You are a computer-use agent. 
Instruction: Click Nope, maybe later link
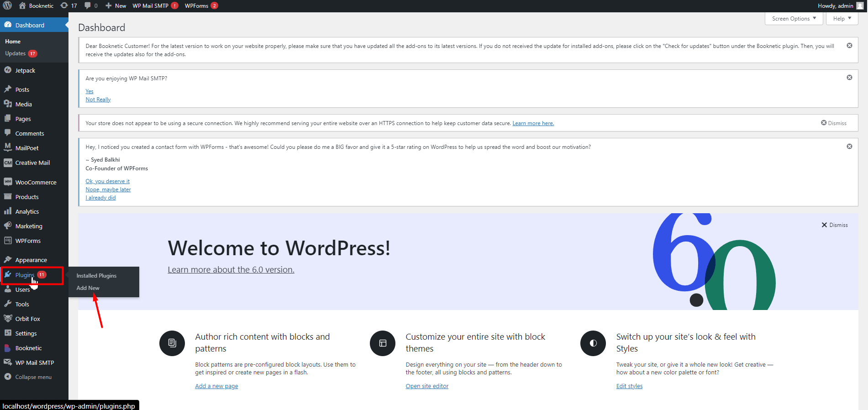(x=108, y=189)
